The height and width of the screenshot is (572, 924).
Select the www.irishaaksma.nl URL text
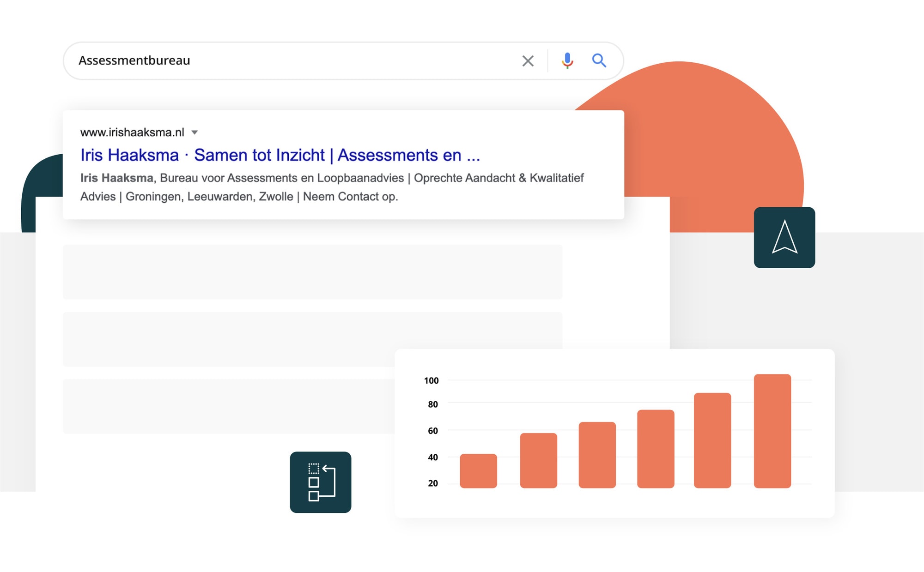132,132
